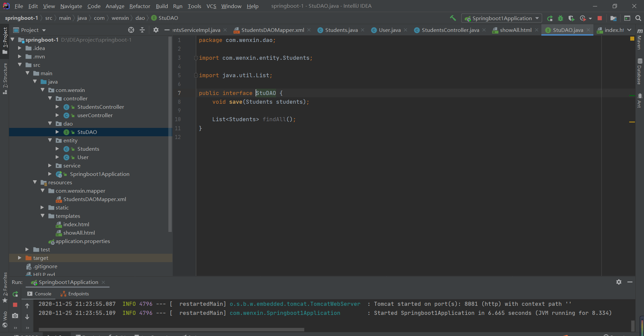Screen dimensions: 644x336
Task: Collapse the templates folder
Action: tap(42, 216)
